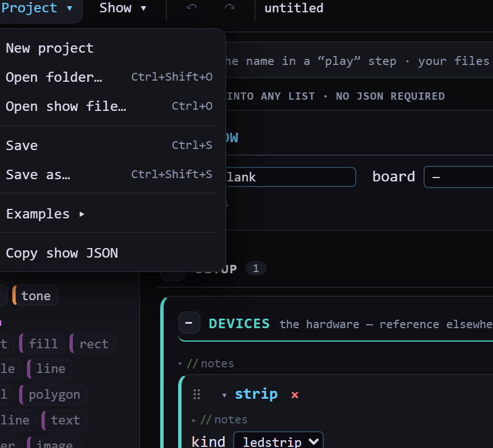Open the Show menu
The image size is (493, 448).
pos(123,8)
